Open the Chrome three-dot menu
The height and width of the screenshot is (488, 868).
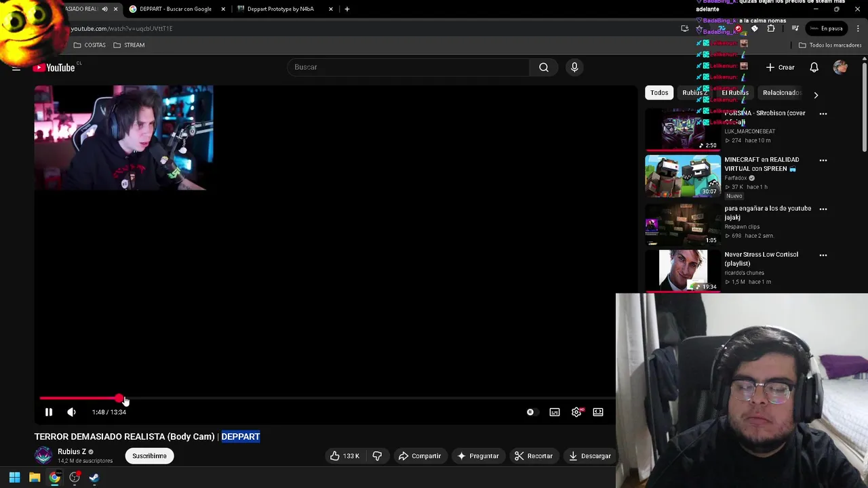[x=859, y=28]
